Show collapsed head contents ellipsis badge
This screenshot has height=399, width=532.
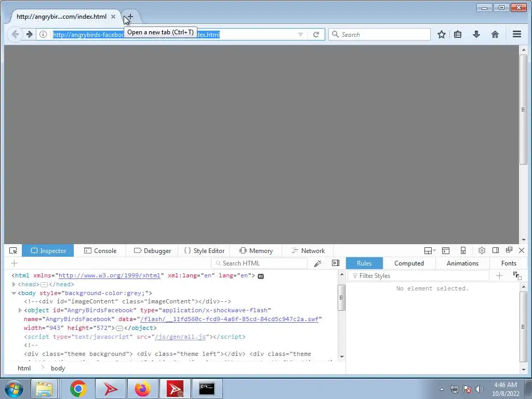44,285
